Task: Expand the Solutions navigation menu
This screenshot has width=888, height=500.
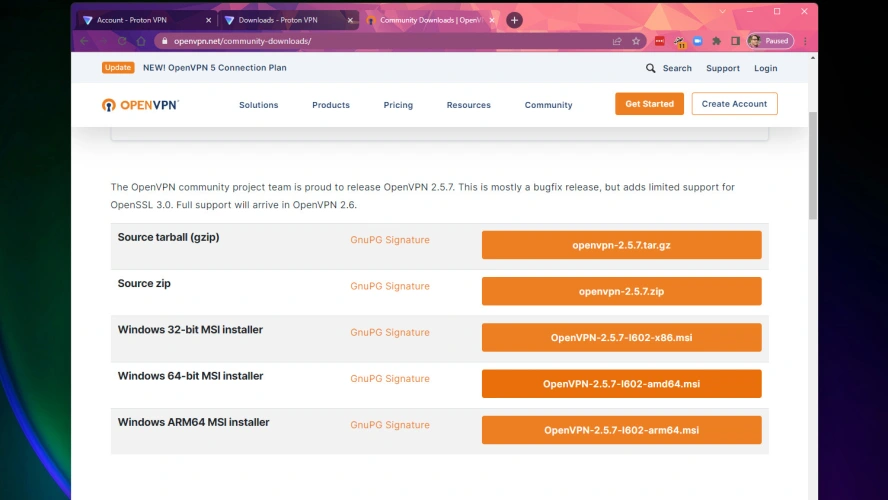Action: tap(258, 105)
